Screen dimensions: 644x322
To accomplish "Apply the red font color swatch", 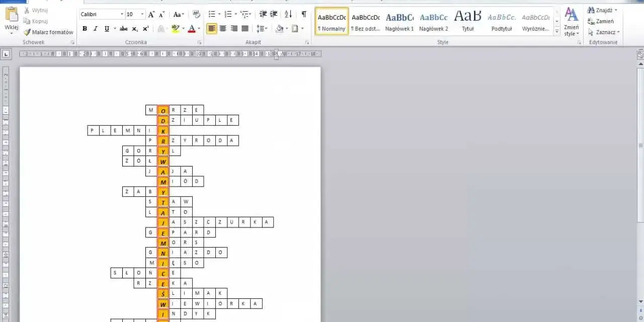I will click(x=191, y=29).
